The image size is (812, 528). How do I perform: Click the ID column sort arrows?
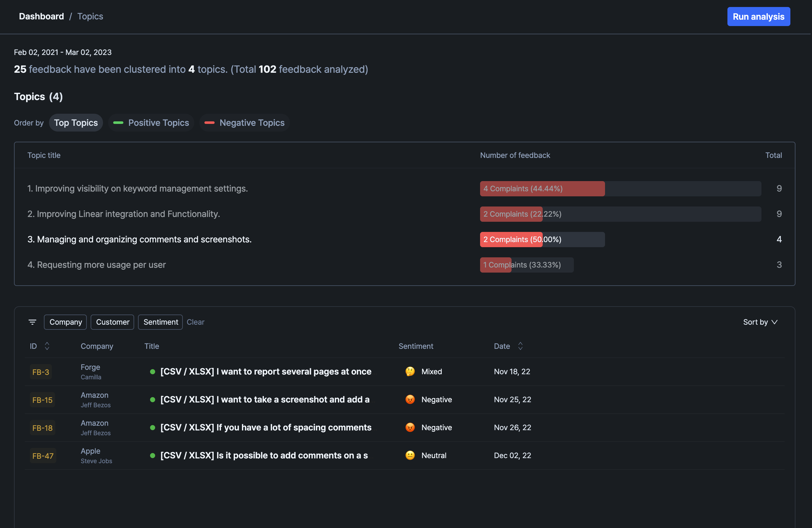[47, 346]
